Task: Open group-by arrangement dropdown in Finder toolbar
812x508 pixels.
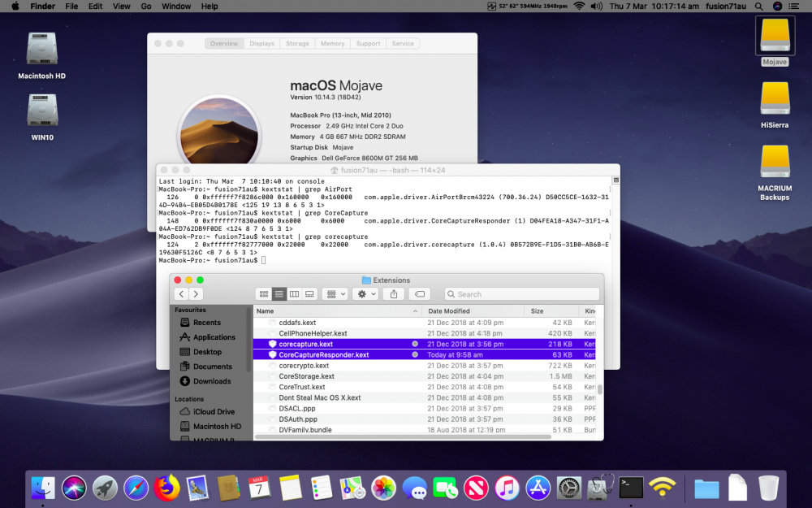Action: click(x=335, y=294)
